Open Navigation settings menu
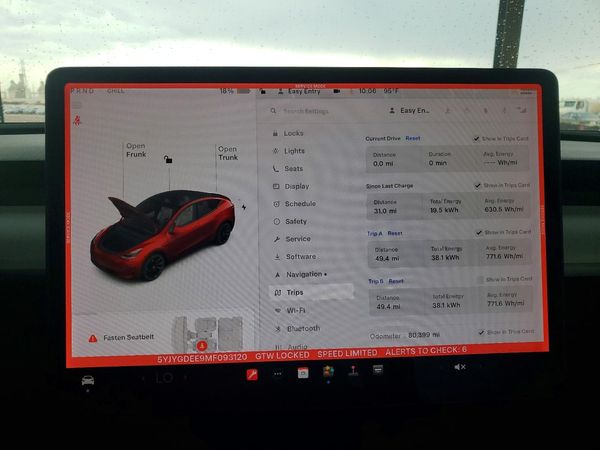This screenshot has width=600, height=450. [304, 274]
